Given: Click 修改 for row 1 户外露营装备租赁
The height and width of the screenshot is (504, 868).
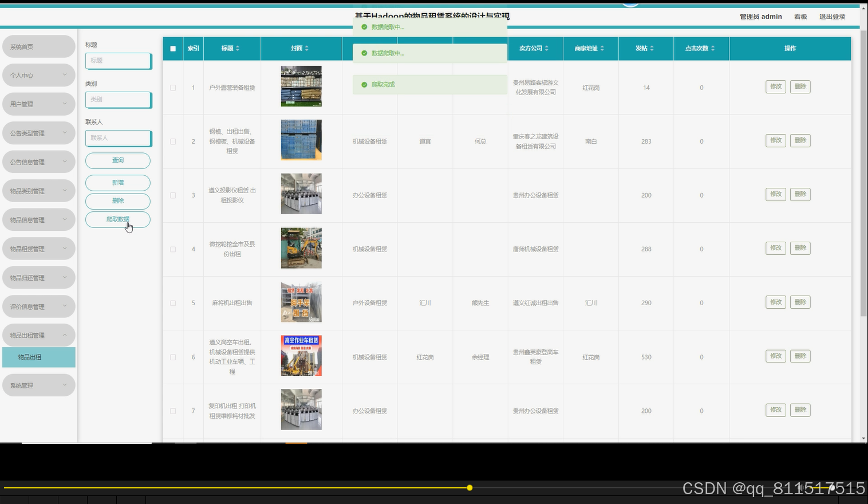Looking at the screenshot, I should pos(776,86).
